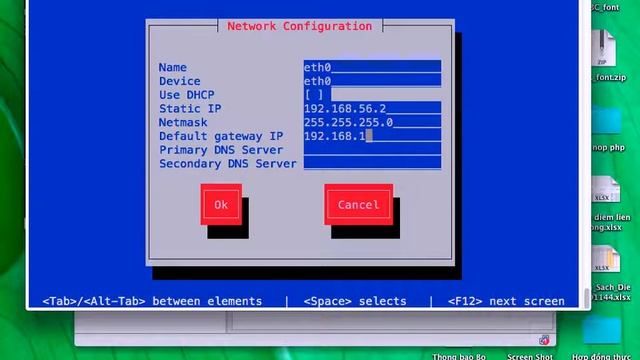The image size is (640, 360).
Task: Click the terminal window scrollbar
Action: click(587, 298)
